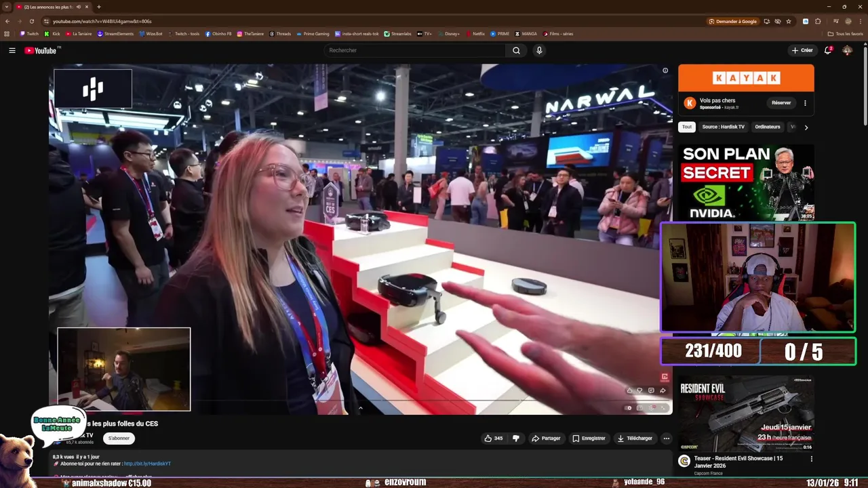Open the Resident Evil Showcase thumbnail

(x=746, y=413)
